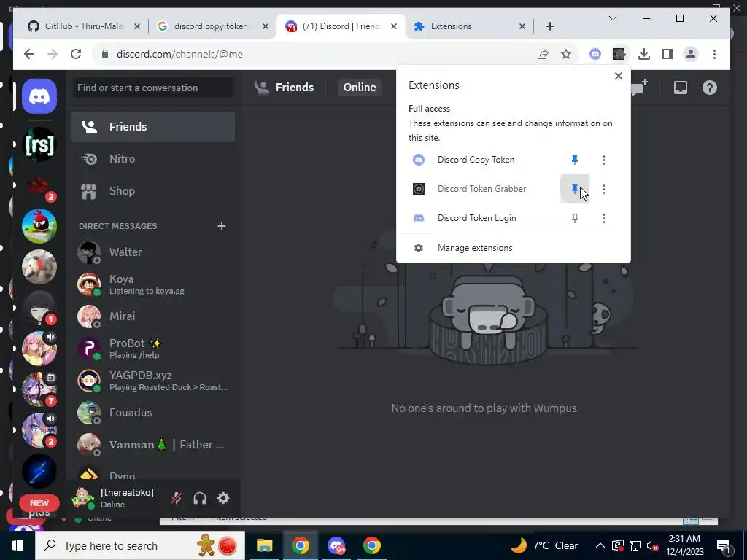Open Shop page
Image resolution: width=747 pixels, height=560 pixels.
(153, 191)
